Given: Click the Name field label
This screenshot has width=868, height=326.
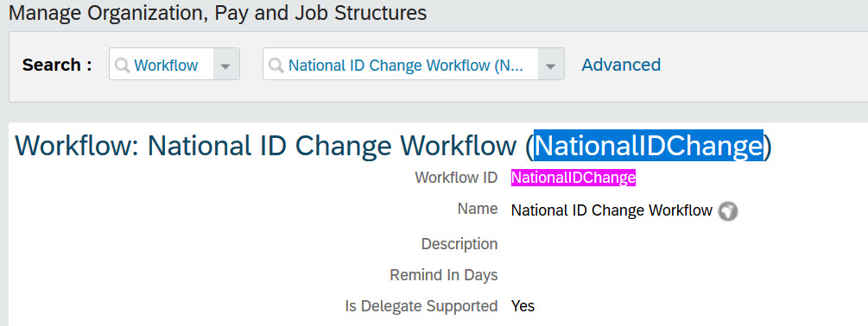Looking at the screenshot, I should pyautogui.click(x=477, y=209).
